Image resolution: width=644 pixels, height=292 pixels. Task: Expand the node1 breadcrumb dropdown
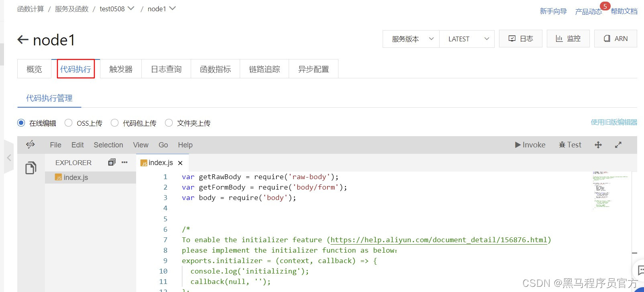pos(172,8)
